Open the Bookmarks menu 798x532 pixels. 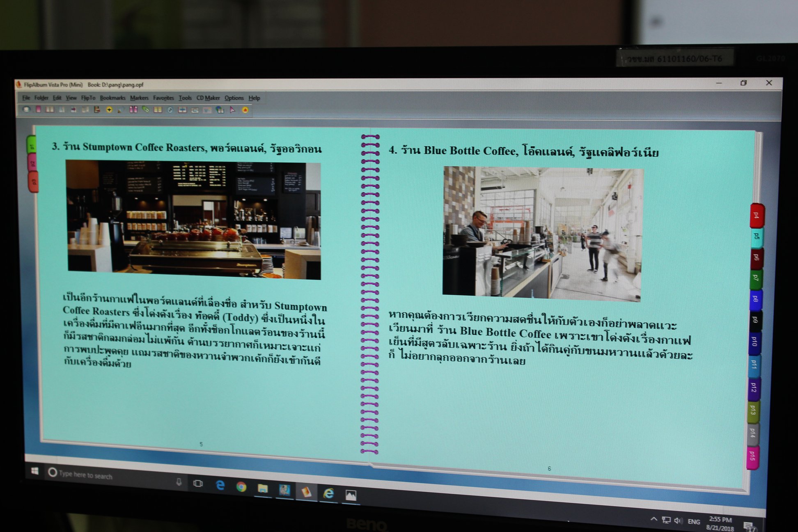tap(112, 98)
